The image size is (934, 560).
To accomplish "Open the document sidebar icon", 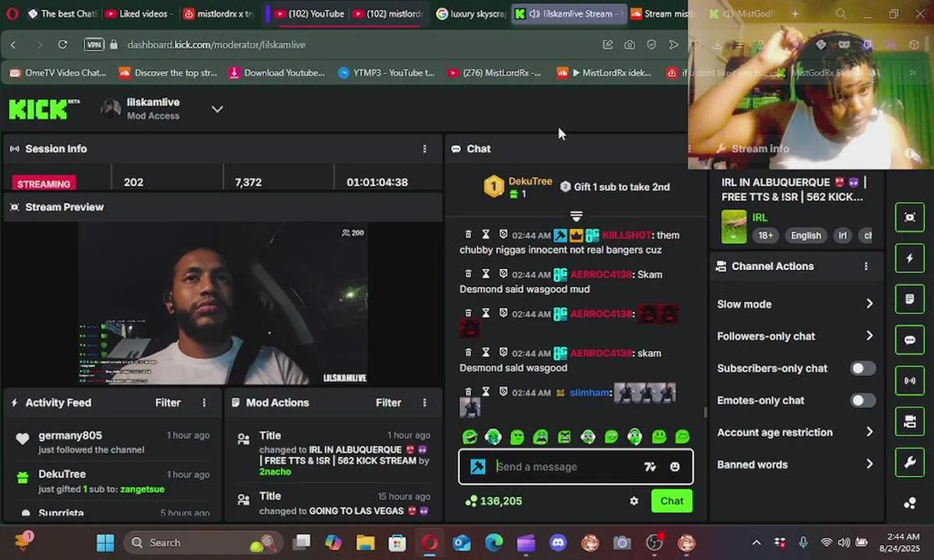I will click(909, 299).
